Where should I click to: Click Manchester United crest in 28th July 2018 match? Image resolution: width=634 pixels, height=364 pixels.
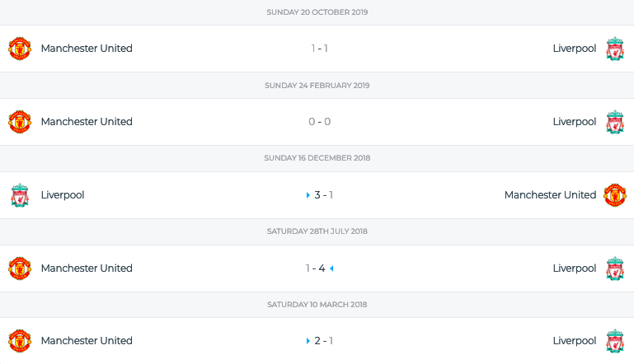click(x=20, y=268)
